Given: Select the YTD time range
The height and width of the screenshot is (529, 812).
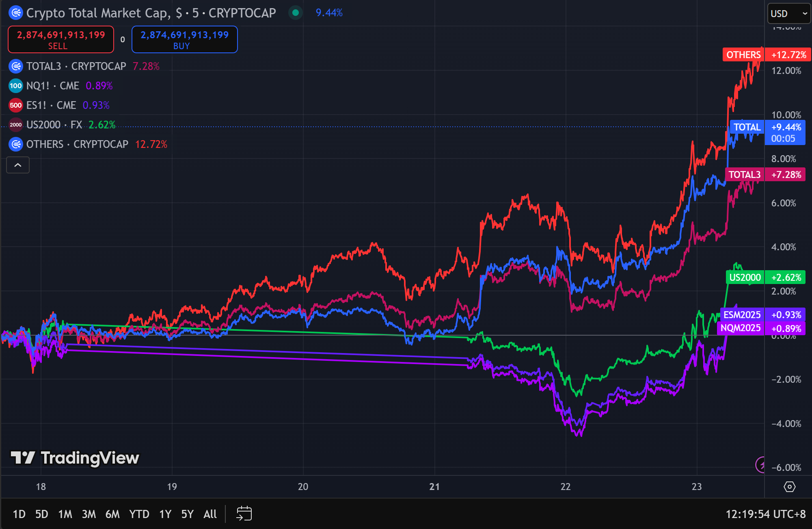Looking at the screenshot, I should (139, 514).
